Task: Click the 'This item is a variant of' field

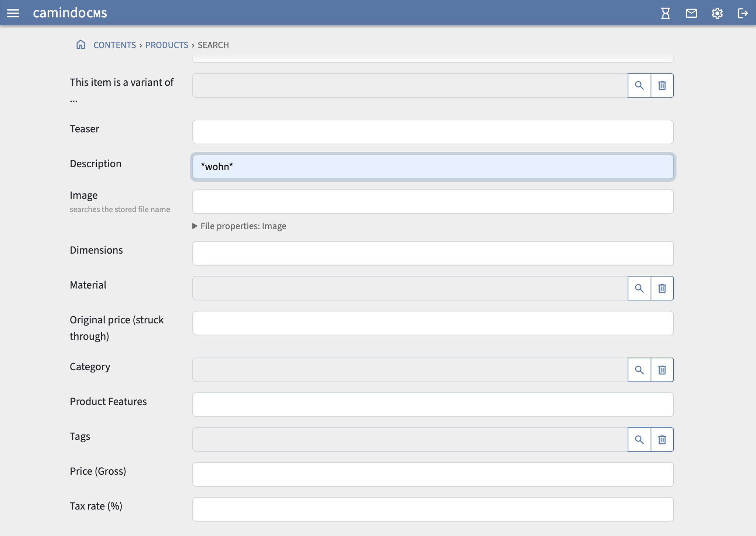Action: tap(410, 85)
